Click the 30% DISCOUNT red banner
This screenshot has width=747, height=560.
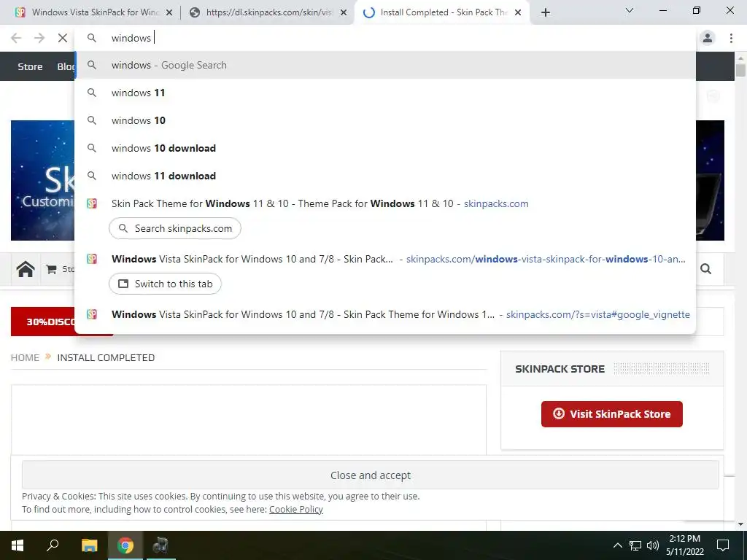43,322
